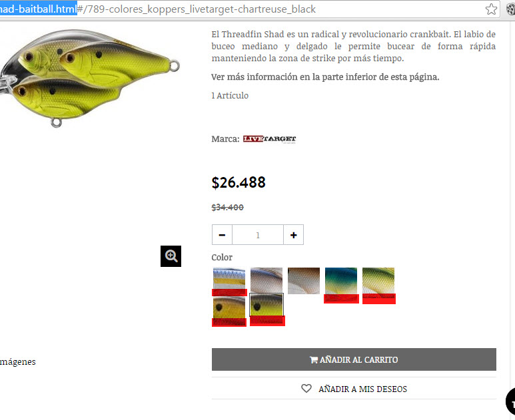Click the LiveTarget brand logo
515x420 pixels.
[269, 139]
